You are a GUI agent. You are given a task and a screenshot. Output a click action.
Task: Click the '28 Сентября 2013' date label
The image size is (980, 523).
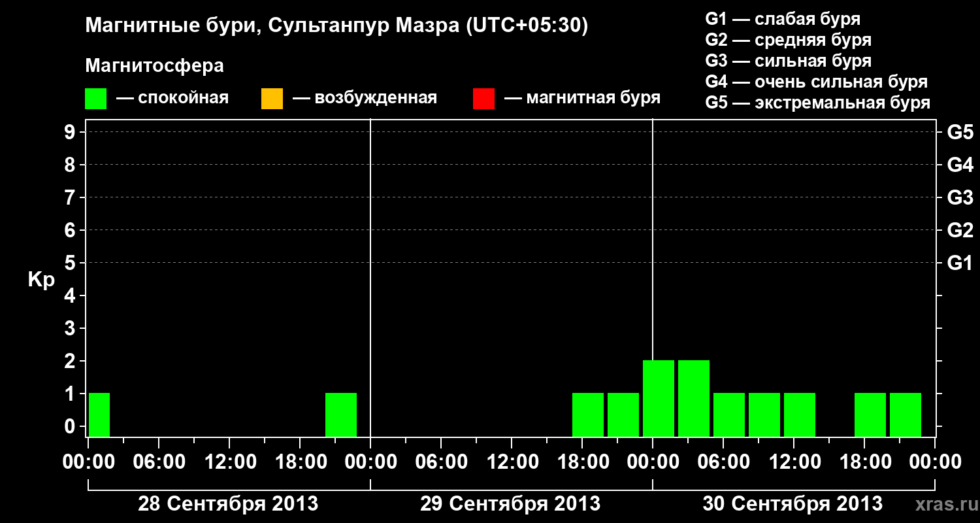228,504
